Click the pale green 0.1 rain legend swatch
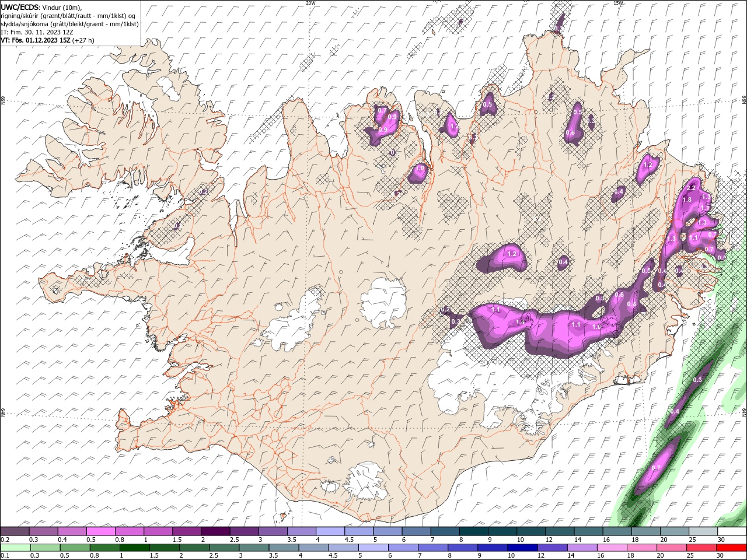Viewport: 747px width, 560px height. click(x=16, y=548)
